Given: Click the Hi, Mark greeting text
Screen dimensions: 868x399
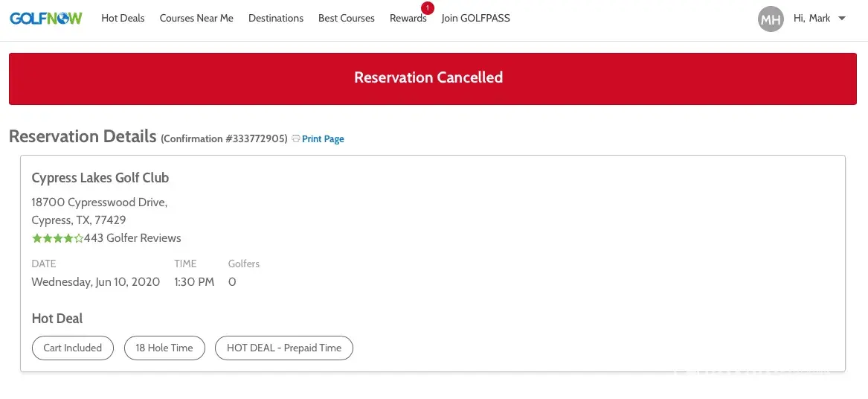Looking at the screenshot, I should 811,18.
